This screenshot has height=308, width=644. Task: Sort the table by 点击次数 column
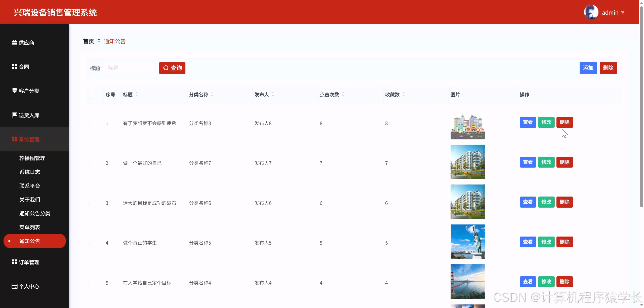pyautogui.click(x=343, y=94)
